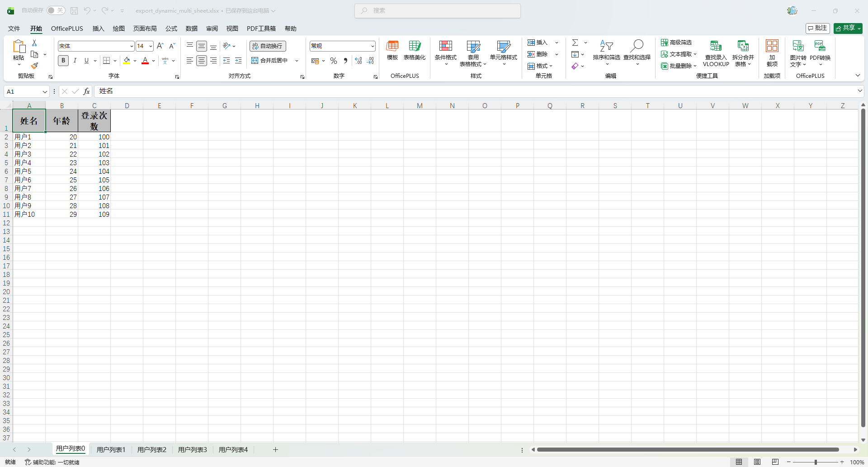This screenshot has height=467, width=868.
Task: Toggle bold formatting button
Action: tap(63, 61)
